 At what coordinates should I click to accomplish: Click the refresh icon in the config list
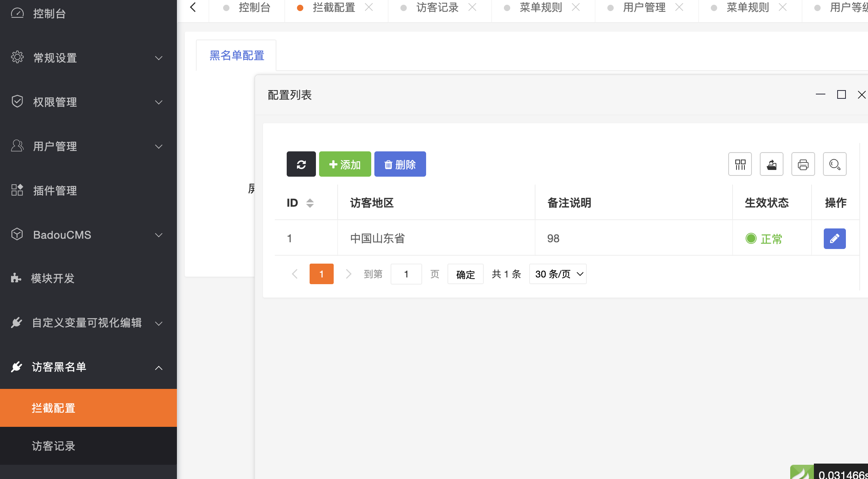(x=301, y=164)
